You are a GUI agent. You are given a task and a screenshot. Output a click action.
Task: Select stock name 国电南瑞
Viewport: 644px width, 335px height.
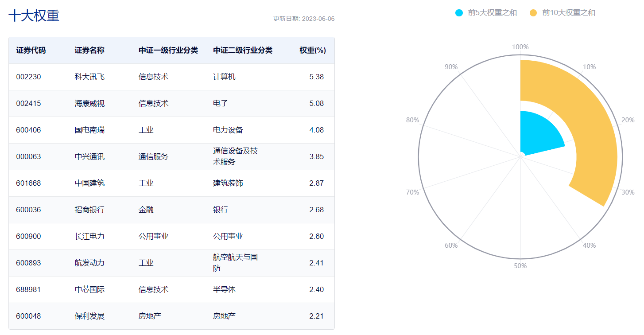pos(89,130)
